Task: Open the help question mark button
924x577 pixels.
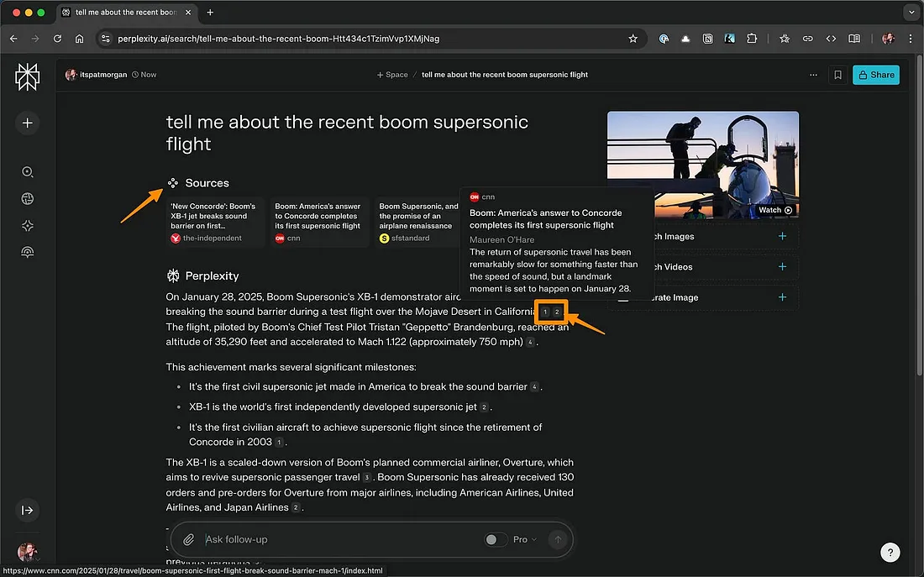Action: pos(890,552)
